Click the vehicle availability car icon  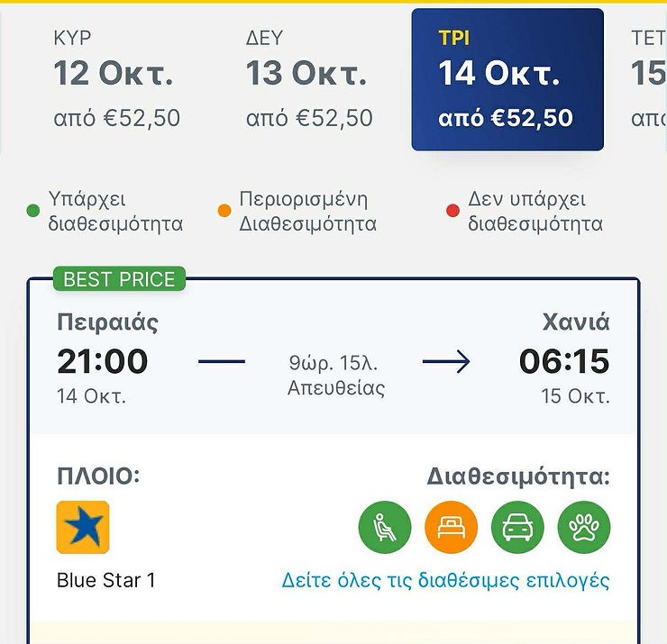pyautogui.click(x=517, y=527)
